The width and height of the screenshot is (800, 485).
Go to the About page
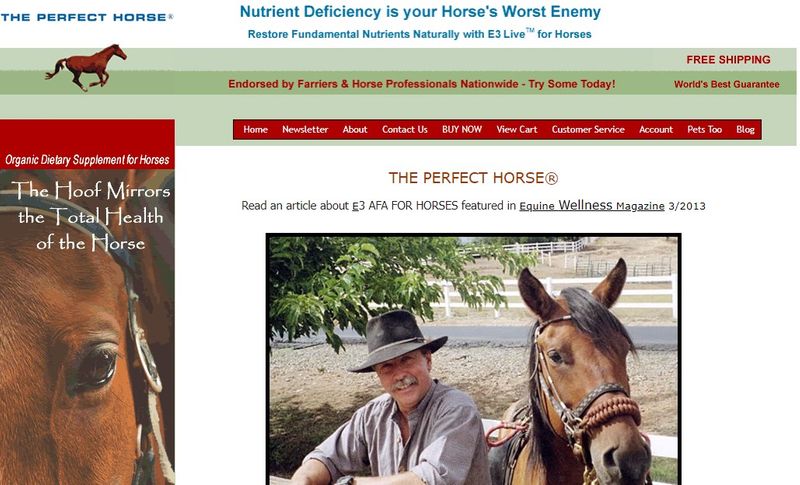tap(355, 130)
